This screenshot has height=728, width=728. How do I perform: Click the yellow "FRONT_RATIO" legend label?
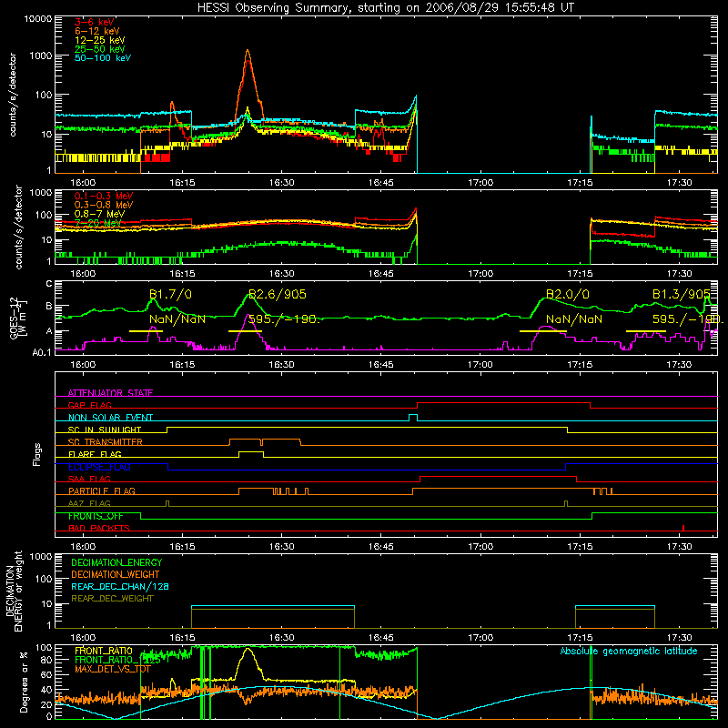[x=104, y=651]
